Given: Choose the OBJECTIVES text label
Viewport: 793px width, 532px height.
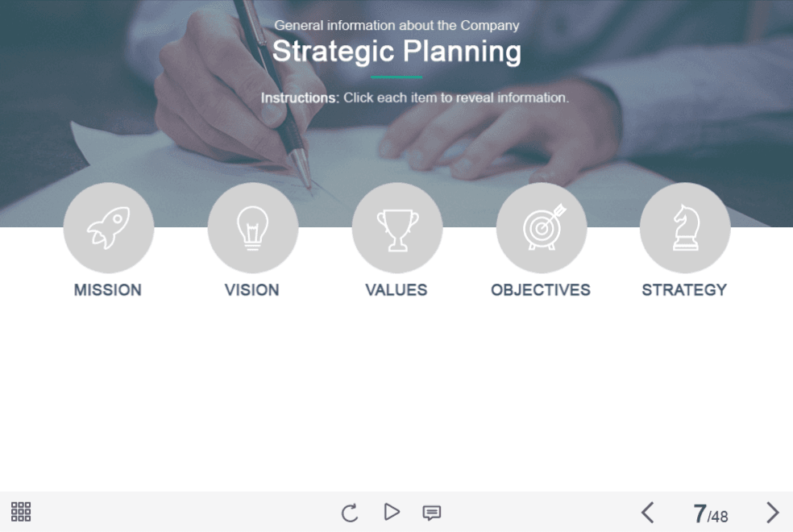Looking at the screenshot, I should 541,290.
